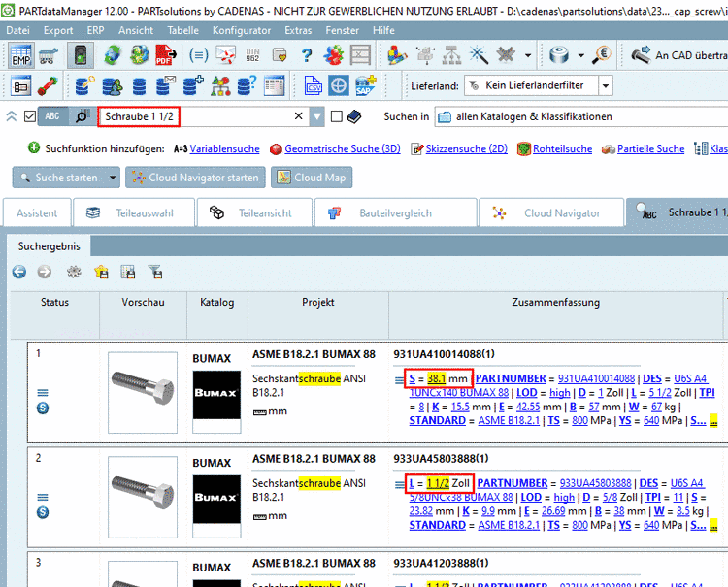Click the CSV file export icon
728x587 pixels.
pyautogui.click(x=313, y=85)
